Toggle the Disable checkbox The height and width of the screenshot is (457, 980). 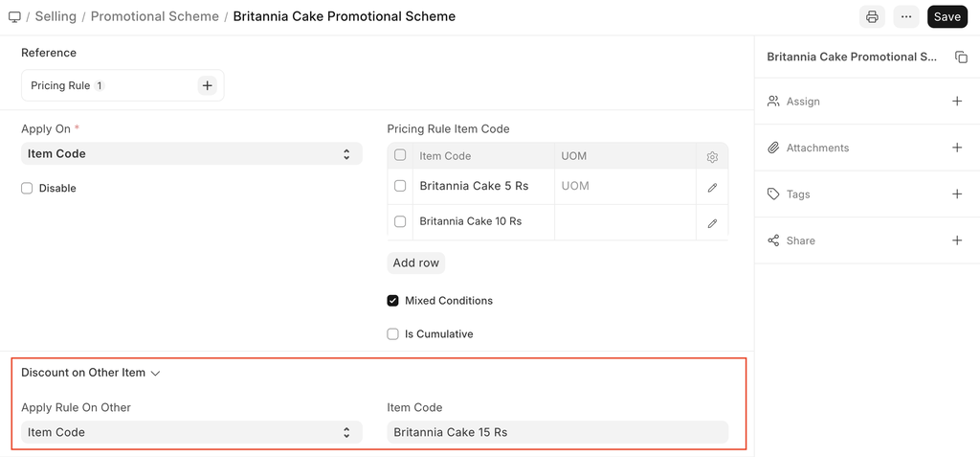[27, 189]
